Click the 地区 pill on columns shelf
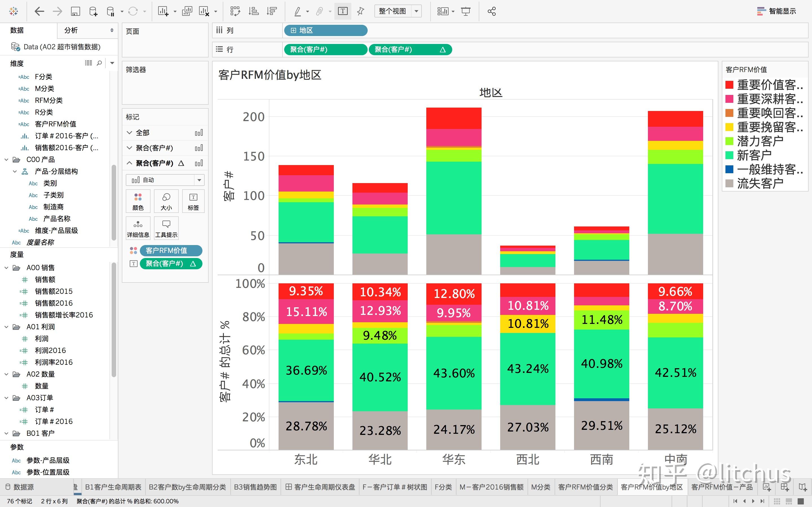The width and height of the screenshot is (812, 507). [x=325, y=30]
